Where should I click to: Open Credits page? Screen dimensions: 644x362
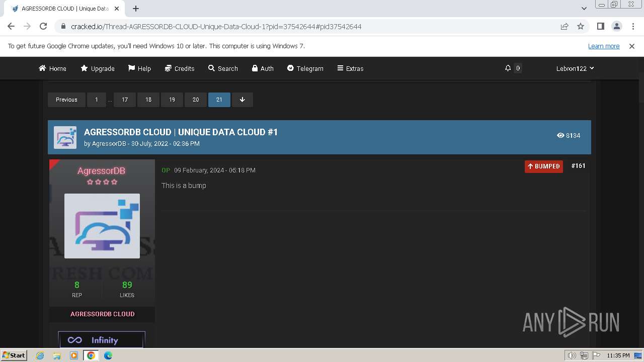(x=180, y=68)
